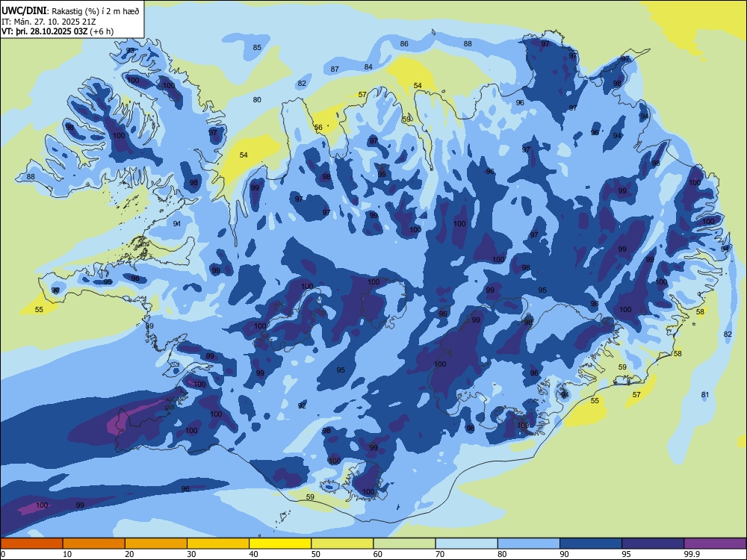Click the 80–90 light blue legend swatch
Screen dimensions: 747x560
point(529,544)
